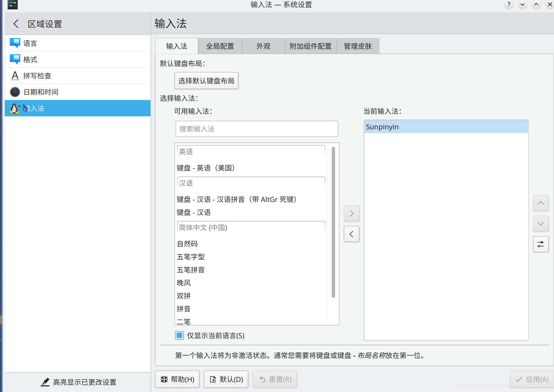Move current input method up
The image size is (554, 392).
541,203
